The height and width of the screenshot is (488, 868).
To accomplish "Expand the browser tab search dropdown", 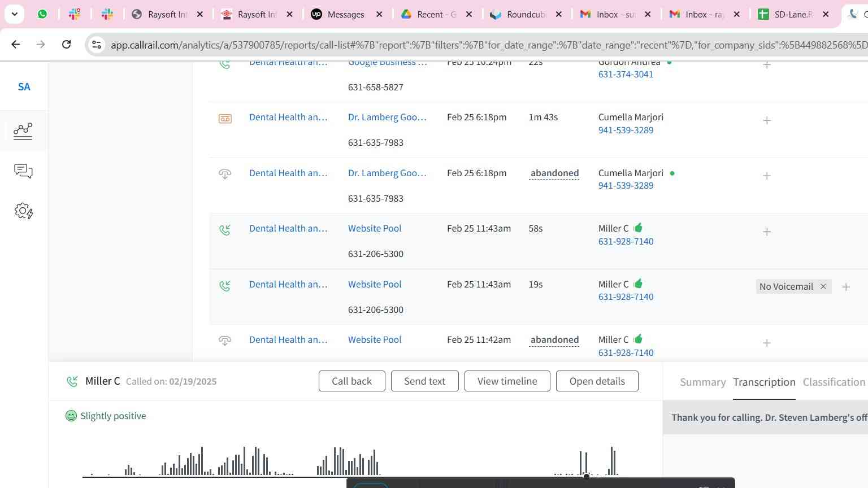I will [14, 14].
